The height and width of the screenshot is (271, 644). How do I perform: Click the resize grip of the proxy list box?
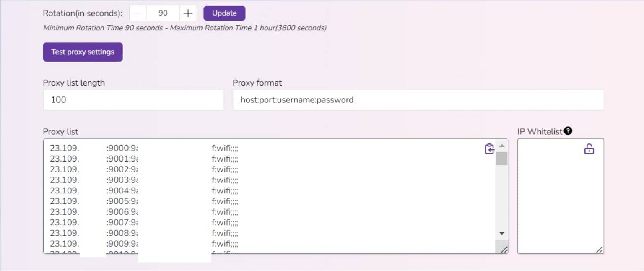click(x=505, y=249)
